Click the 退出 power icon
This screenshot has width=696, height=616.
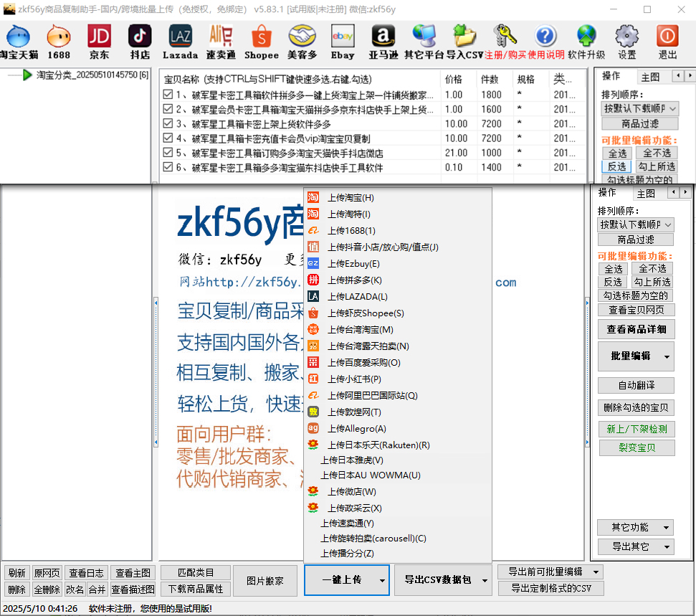point(667,42)
